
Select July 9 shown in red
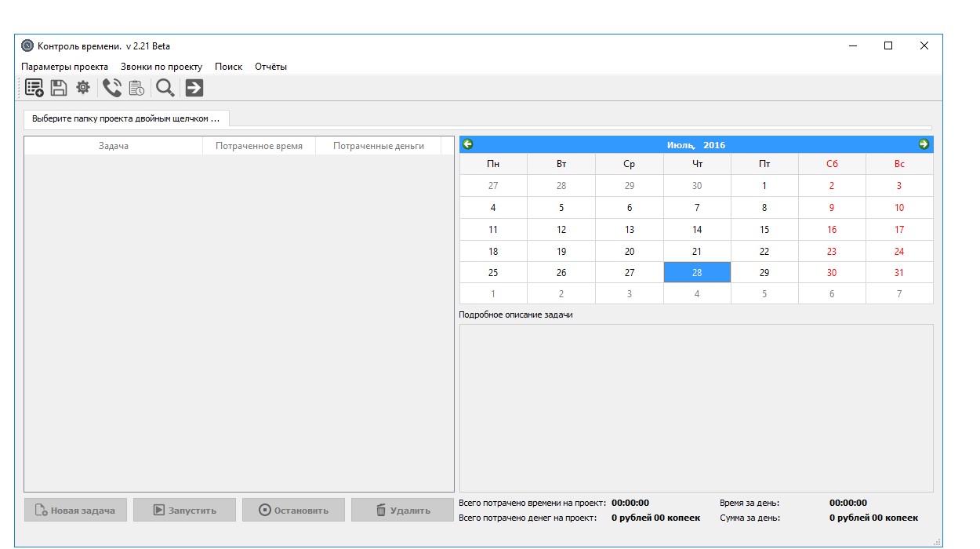click(832, 208)
